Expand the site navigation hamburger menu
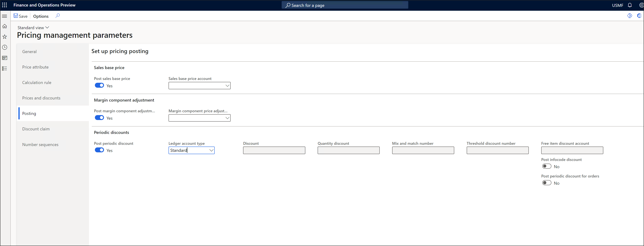644x246 pixels. point(5,16)
